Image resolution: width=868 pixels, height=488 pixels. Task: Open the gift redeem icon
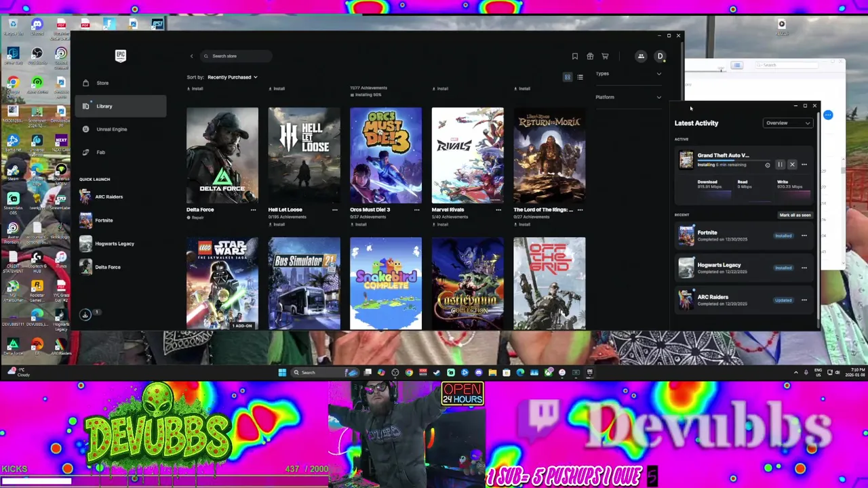[x=590, y=56]
